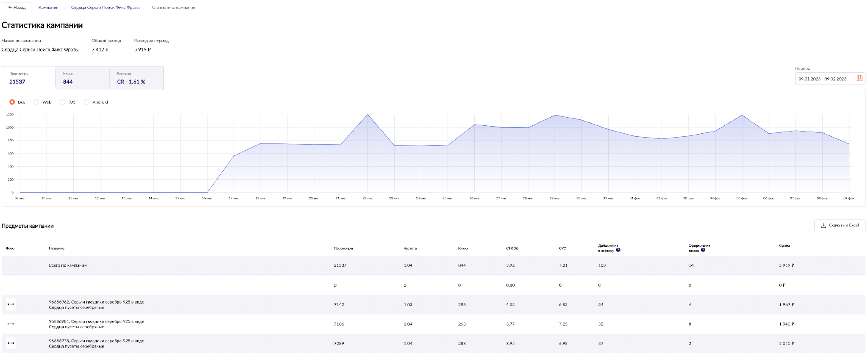Viewport: 868px width, 356px height.
Task: Click the Назад back button
Action: click(17, 7)
